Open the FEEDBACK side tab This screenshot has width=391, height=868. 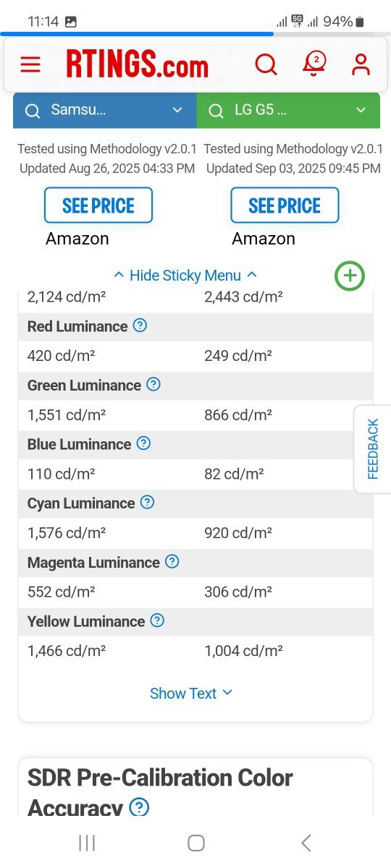[373, 449]
